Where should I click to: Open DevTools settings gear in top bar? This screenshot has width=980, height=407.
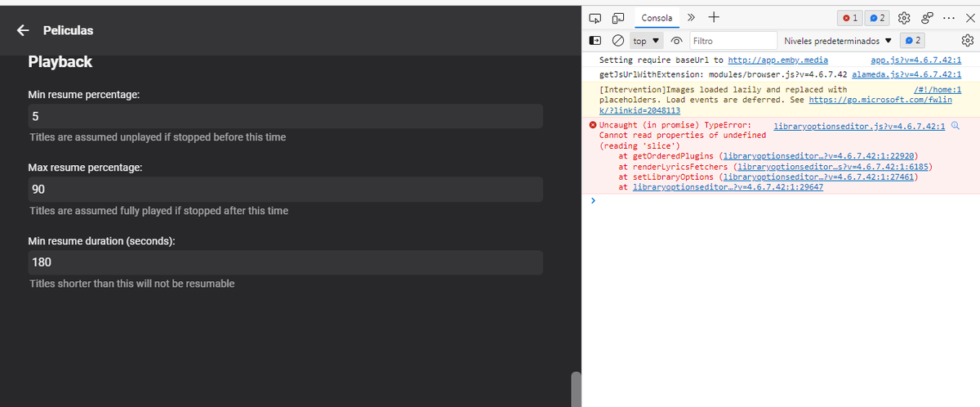click(904, 18)
